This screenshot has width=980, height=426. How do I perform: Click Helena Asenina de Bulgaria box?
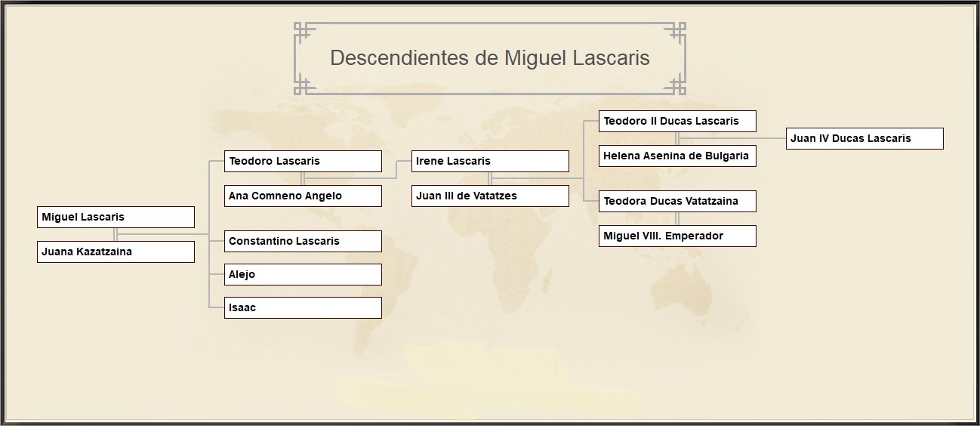tap(677, 156)
